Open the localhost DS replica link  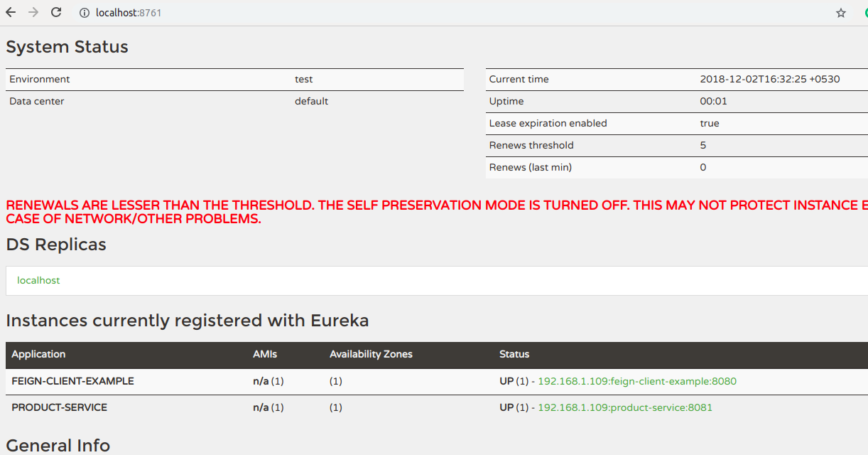38,281
